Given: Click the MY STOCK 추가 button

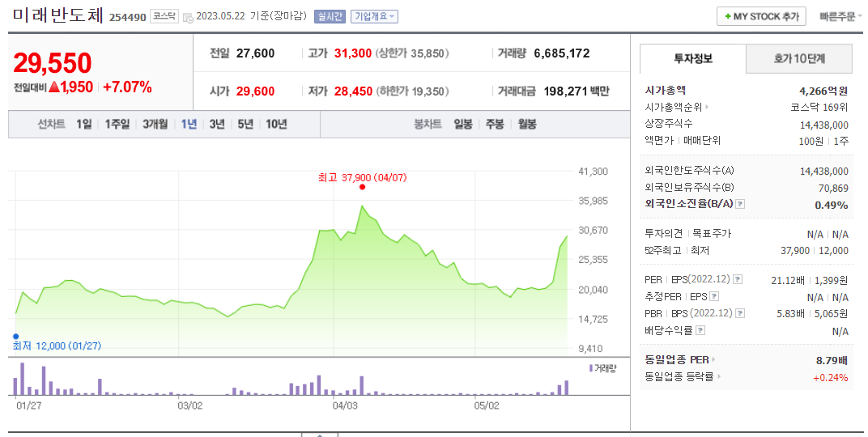Looking at the screenshot, I should 761,17.
